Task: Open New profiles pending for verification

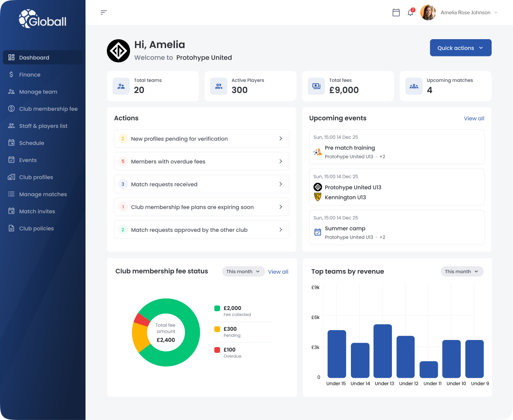Action: (x=202, y=138)
